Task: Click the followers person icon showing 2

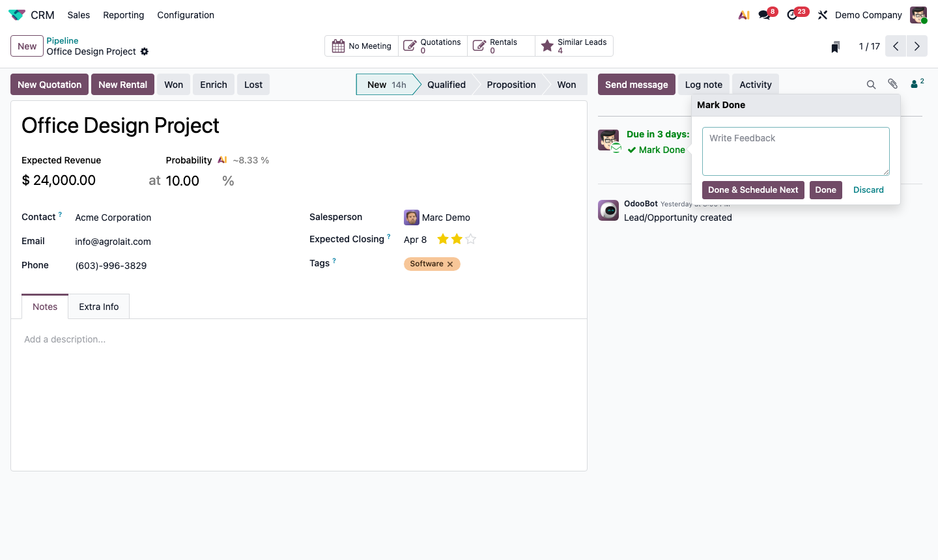Action: [915, 83]
